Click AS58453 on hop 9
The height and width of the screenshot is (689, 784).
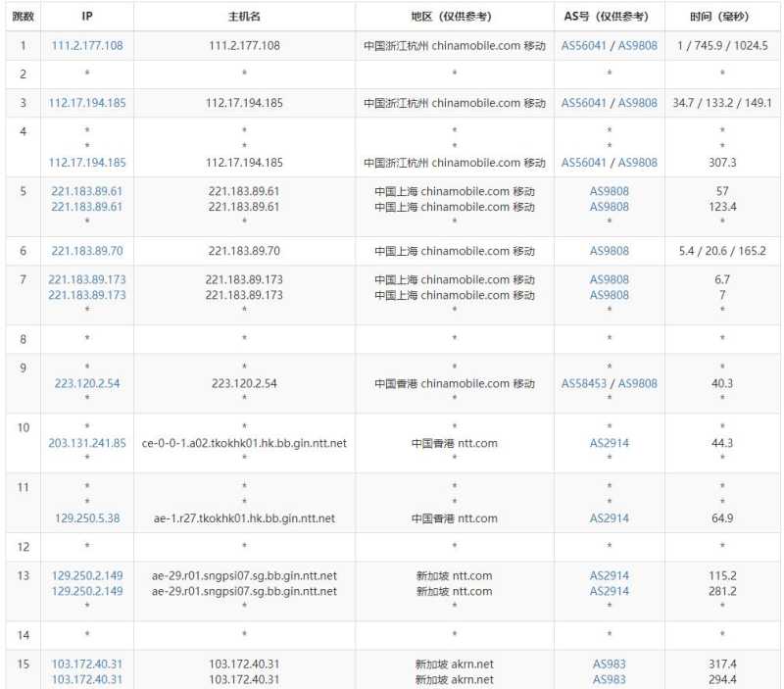tap(580, 383)
